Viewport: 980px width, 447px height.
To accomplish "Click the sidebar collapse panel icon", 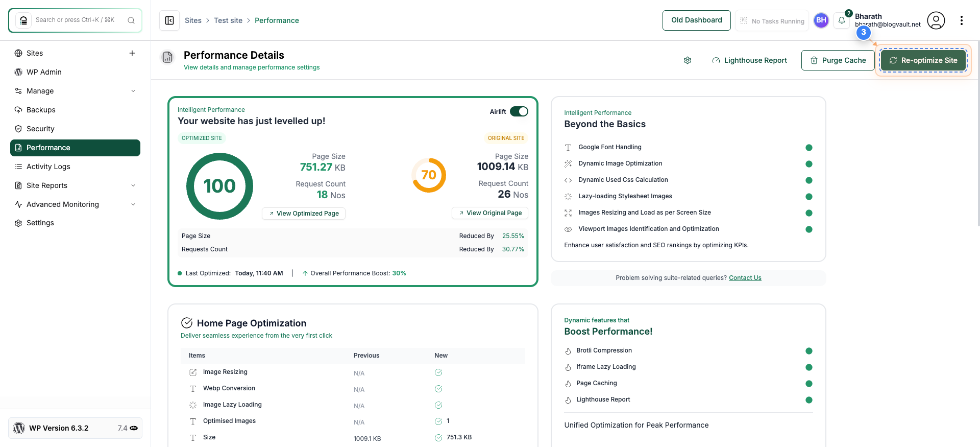I will click(x=169, y=20).
